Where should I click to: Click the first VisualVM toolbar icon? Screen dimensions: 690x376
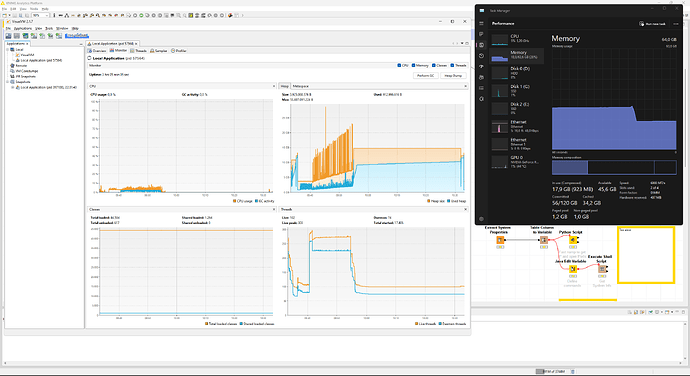[x=8, y=36]
